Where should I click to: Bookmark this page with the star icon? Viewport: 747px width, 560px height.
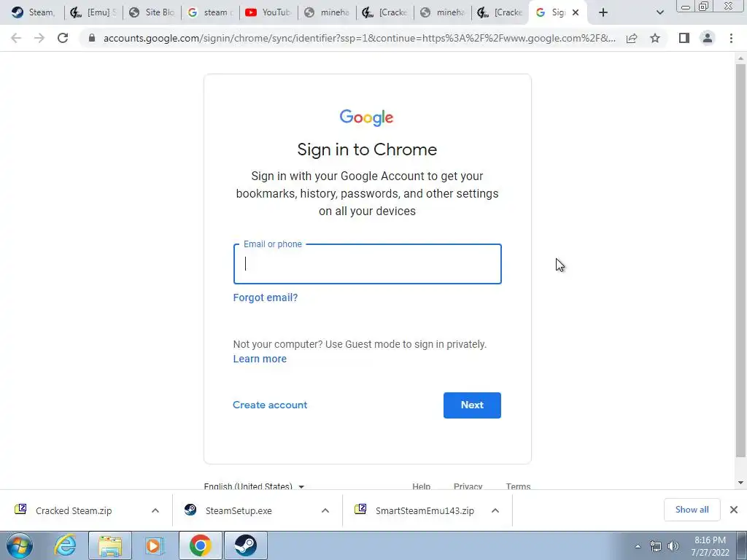[x=655, y=38]
